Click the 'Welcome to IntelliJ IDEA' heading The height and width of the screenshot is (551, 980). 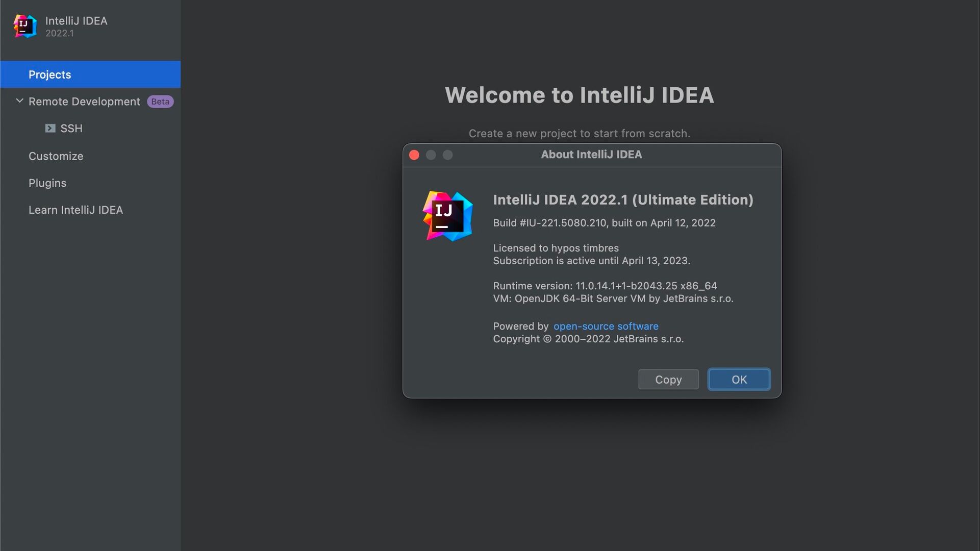pyautogui.click(x=580, y=95)
